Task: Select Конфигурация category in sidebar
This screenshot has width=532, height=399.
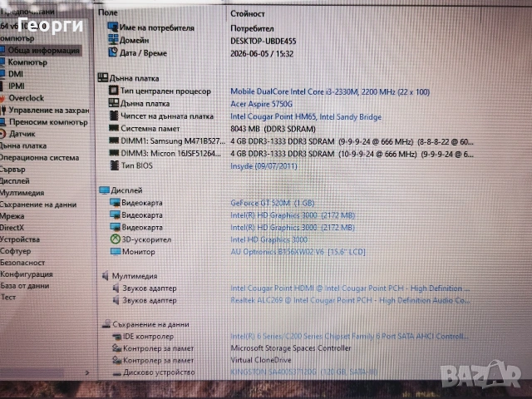Action: pyautogui.click(x=26, y=274)
